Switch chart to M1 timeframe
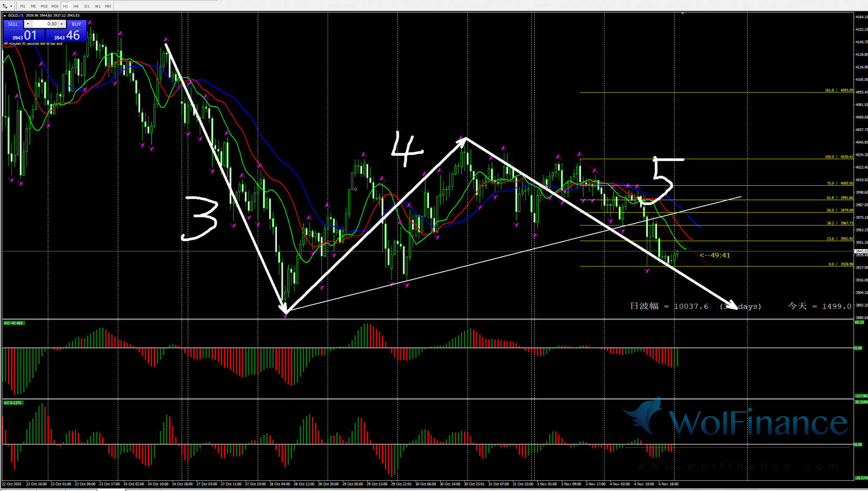 (22, 6)
